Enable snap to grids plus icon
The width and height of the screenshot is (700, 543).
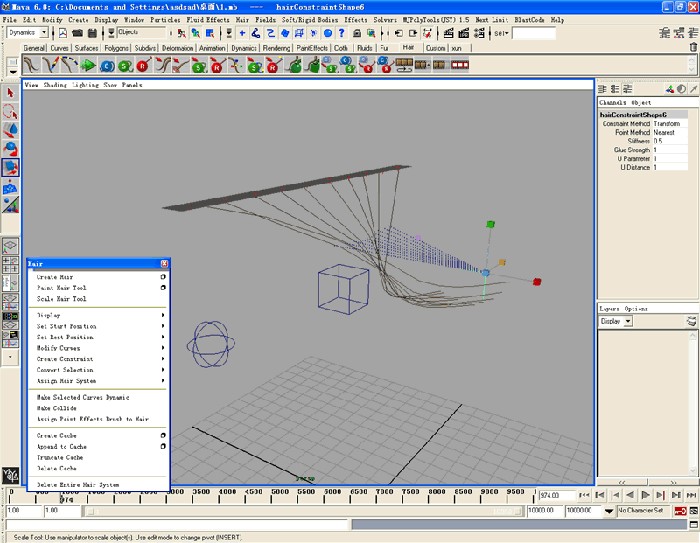[242, 33]
